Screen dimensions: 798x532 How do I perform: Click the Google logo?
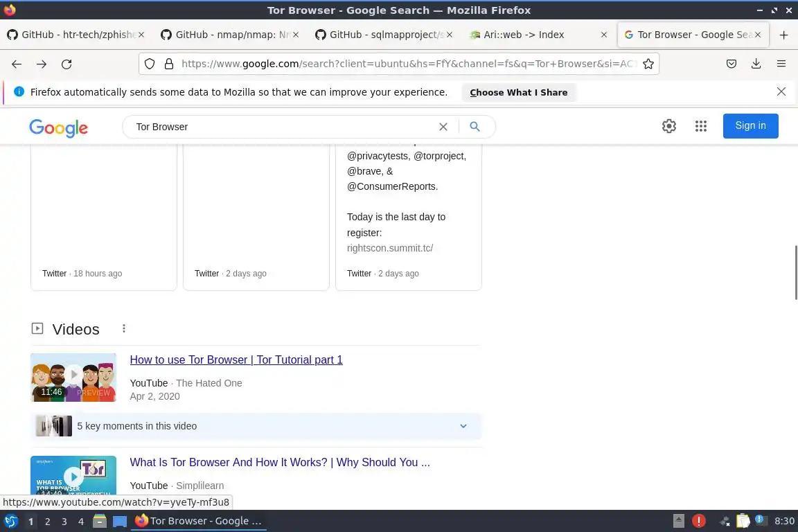tap(58, 127)
